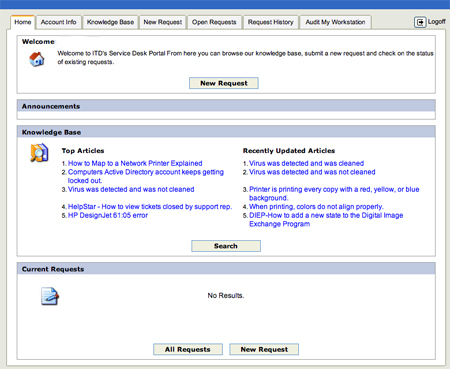The image size is (450, 369).
Task: Open the Audit My Workstation tab
Action: click(x=335, y=22)
